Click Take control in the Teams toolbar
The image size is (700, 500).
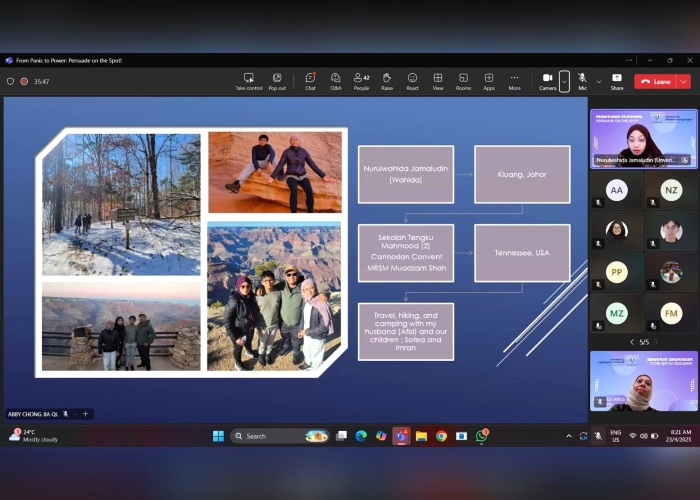[249, 82]
